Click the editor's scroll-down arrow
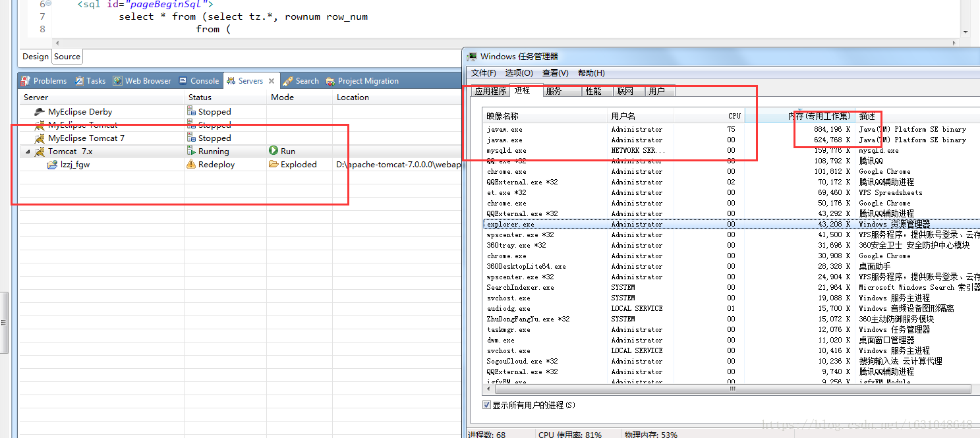 pos(966,31)
